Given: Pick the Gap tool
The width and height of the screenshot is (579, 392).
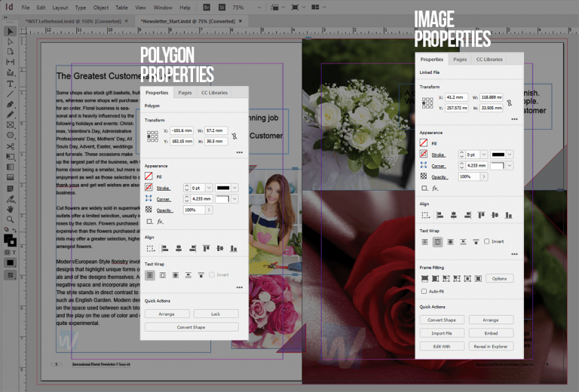Looking at the screenshot, I should coord(11,62).
